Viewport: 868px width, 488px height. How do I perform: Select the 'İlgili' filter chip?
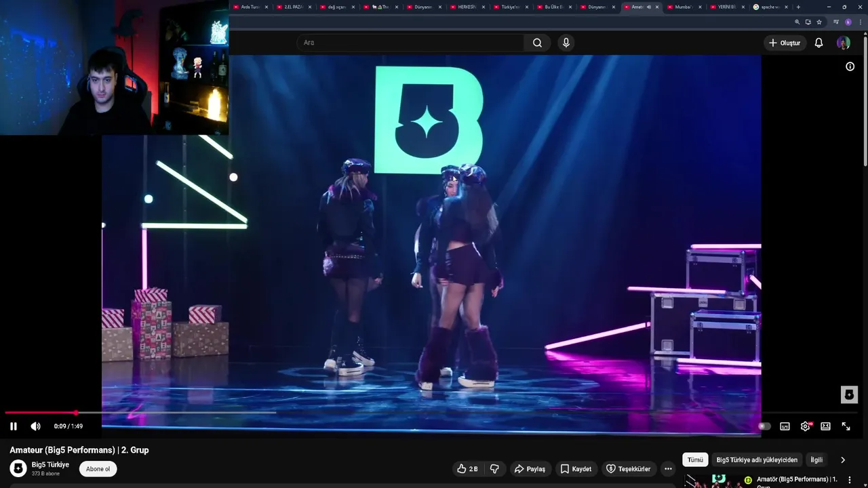point(816,460)
